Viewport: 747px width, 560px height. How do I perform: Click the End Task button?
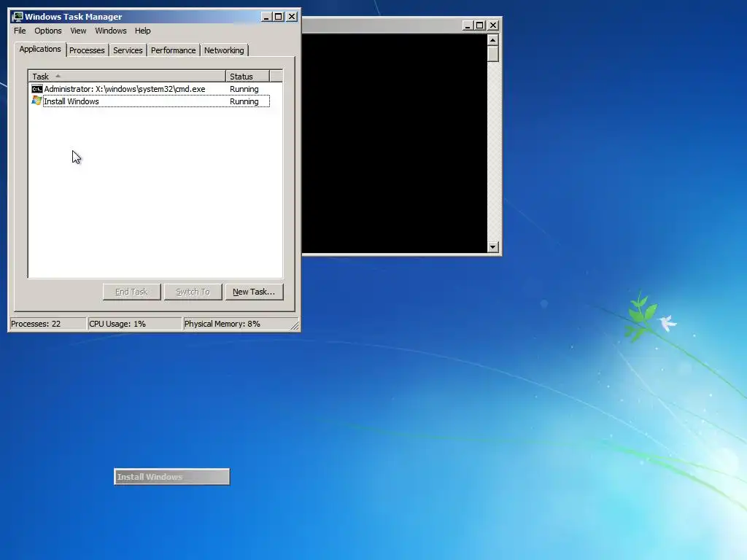(131, 292)
